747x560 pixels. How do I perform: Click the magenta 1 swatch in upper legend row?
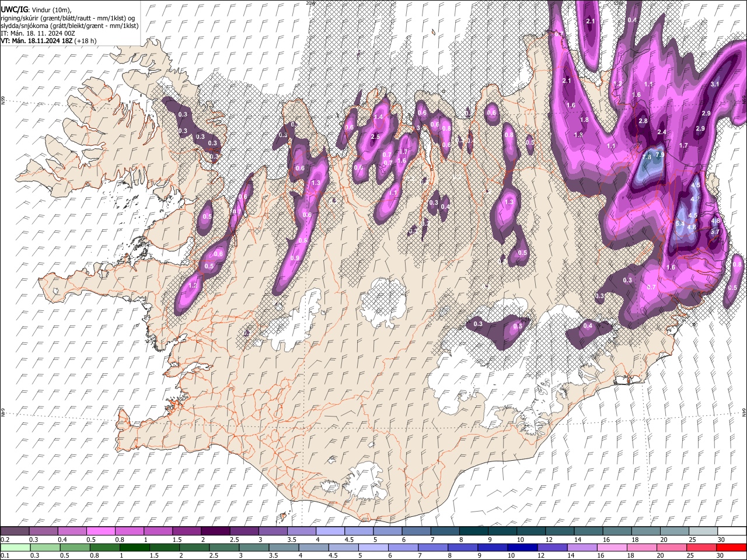pyautogui.click(x=158, y=531)
